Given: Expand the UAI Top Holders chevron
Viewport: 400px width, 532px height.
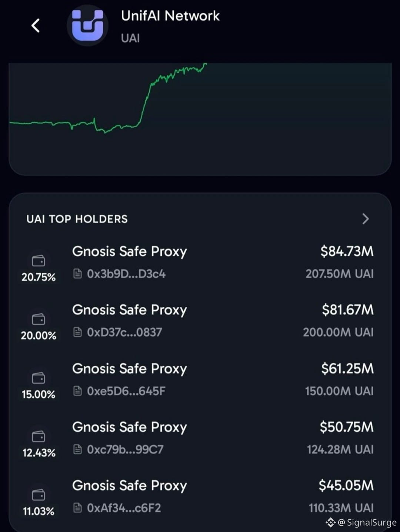Looking at the screenshot, I should tap(366, 219).
